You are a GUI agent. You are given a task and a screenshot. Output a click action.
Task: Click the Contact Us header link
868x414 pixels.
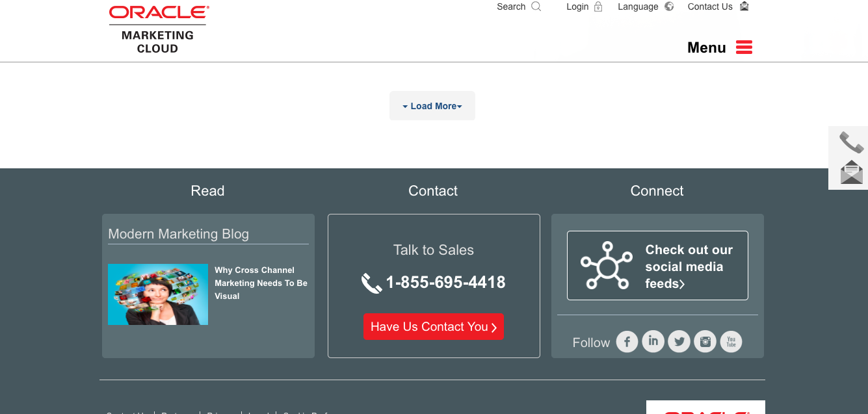click(710, 6)
